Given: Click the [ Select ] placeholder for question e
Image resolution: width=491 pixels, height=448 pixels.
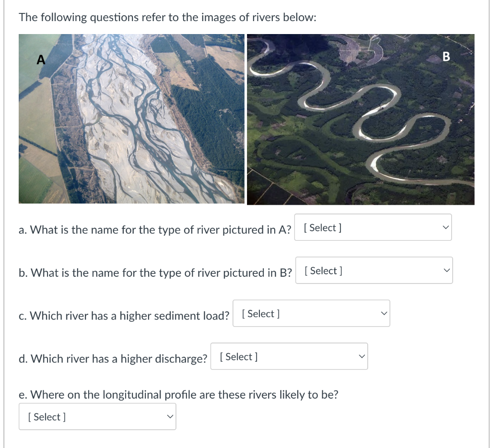Looking at the screenshot, I should coord(46,416).
